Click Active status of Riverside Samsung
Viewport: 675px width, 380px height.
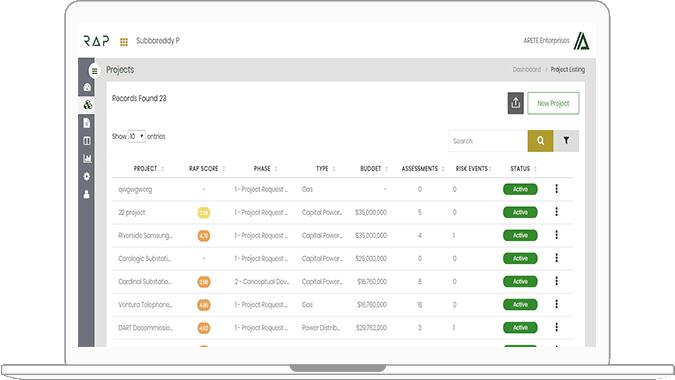(520, 235)
